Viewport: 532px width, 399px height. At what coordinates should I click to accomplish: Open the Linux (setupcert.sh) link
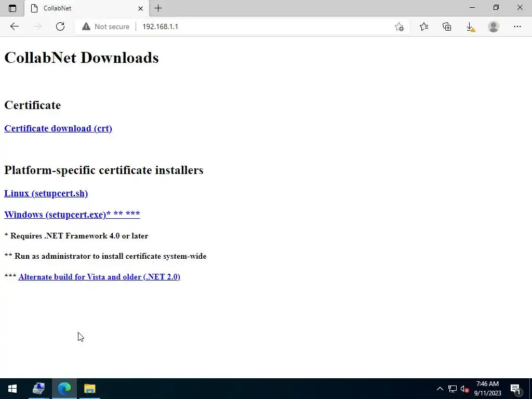click(x=46, y=193)
